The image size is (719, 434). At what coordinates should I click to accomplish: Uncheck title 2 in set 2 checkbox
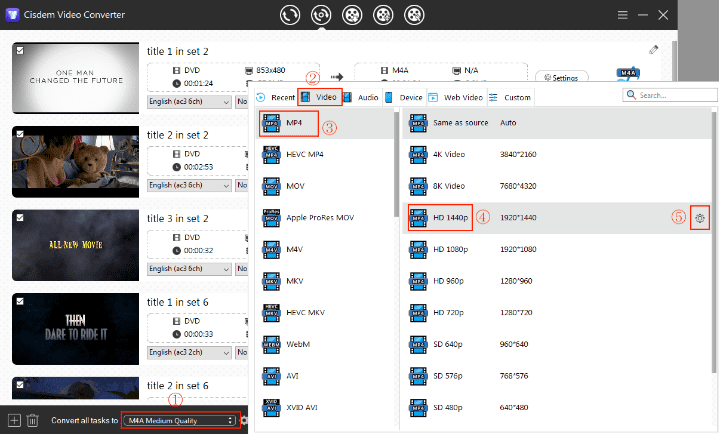coord(20,134)
